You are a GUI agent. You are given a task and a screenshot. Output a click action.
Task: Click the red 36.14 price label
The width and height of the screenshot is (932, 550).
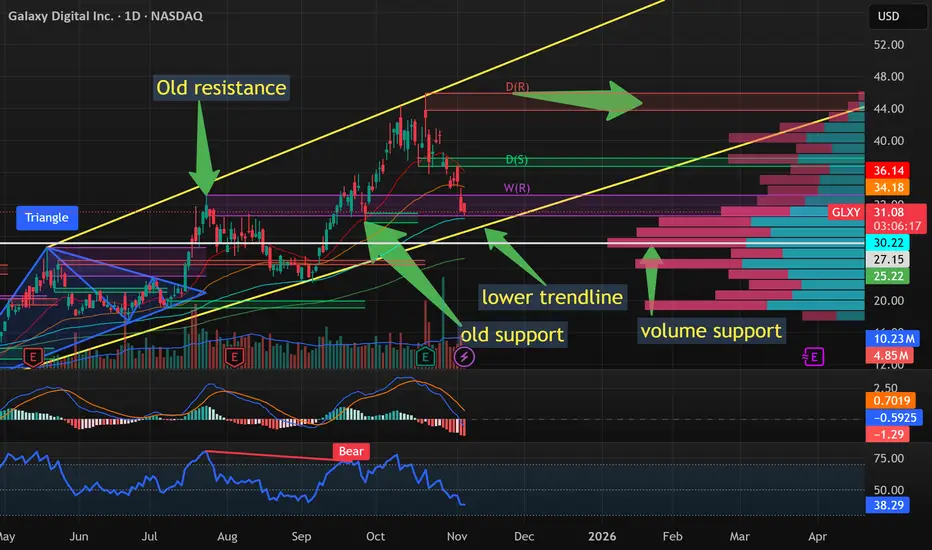point(888,171)
